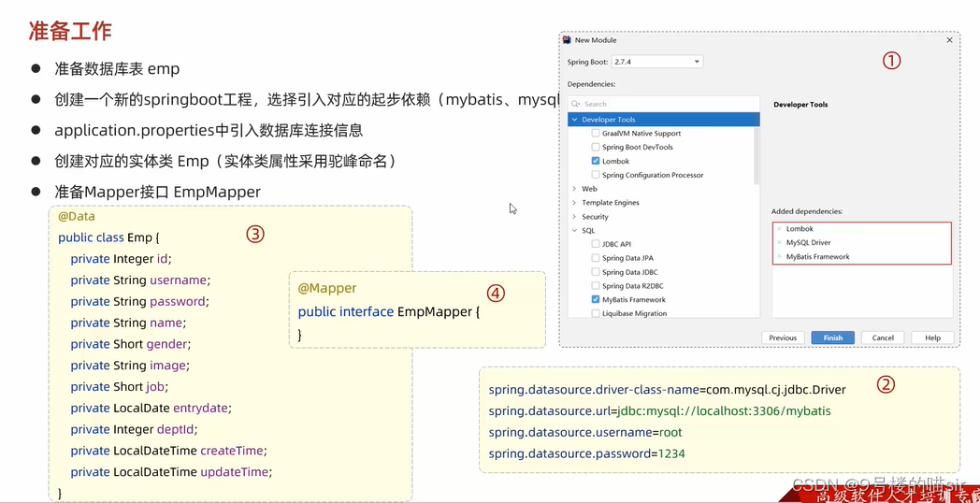Collapse the SQL dependency category
Image resolution: width=980 pixels, height=503 pixels.
coord(574,231)
